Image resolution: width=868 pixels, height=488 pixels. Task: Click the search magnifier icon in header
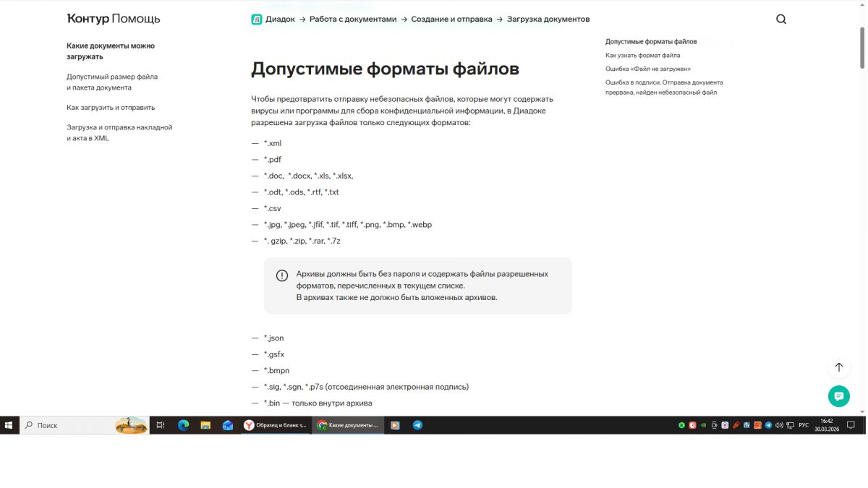tap(780, 20)
